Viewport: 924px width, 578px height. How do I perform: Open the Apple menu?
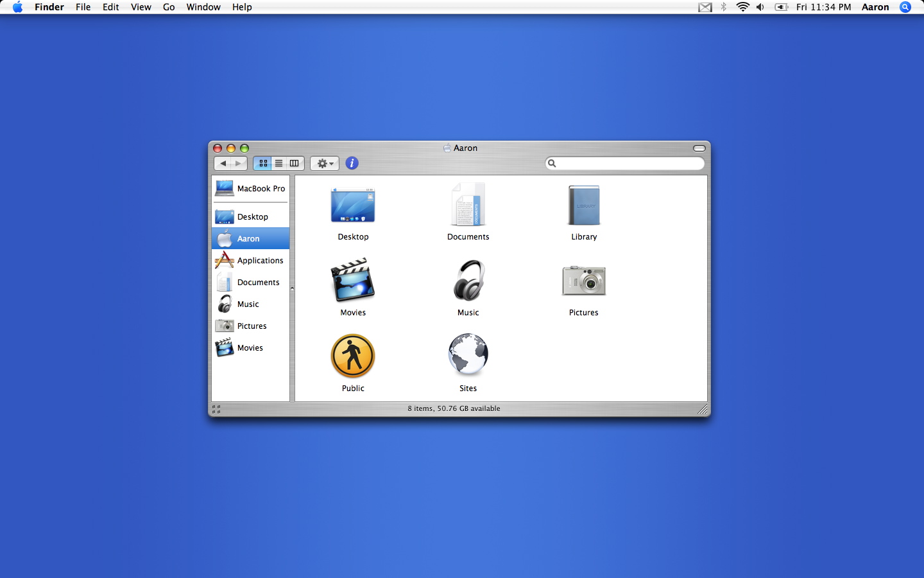coord(17,7)
